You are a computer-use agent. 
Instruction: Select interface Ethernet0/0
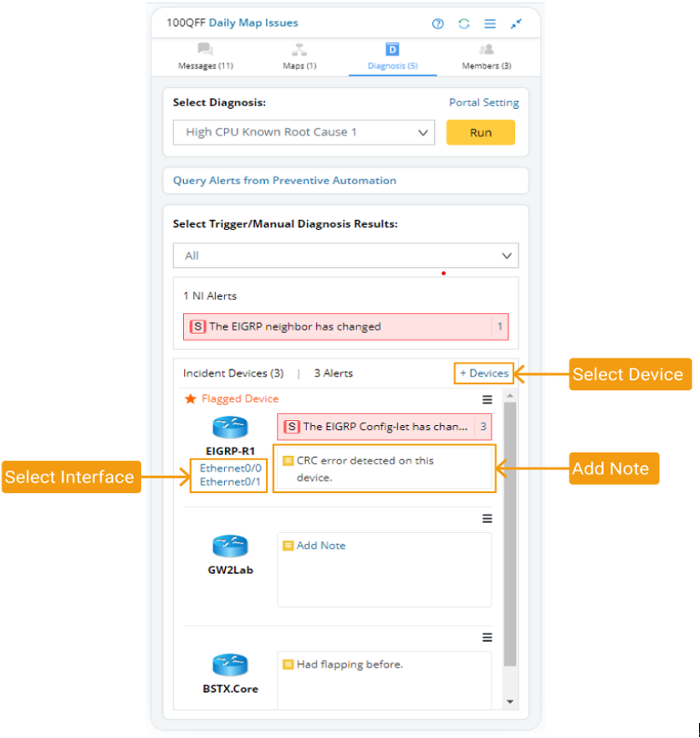tap(230, 469)
